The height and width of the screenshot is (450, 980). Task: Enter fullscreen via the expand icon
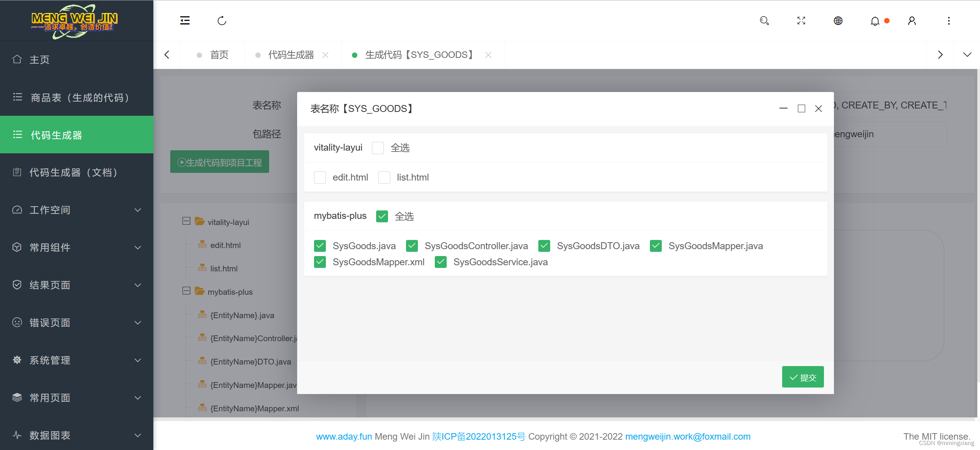coord(801,20)
